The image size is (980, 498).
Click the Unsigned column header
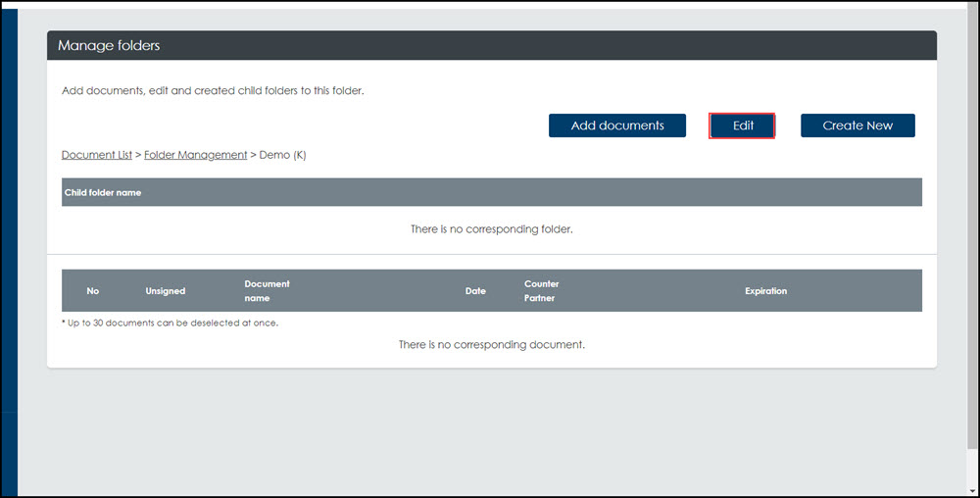point(165,291)
